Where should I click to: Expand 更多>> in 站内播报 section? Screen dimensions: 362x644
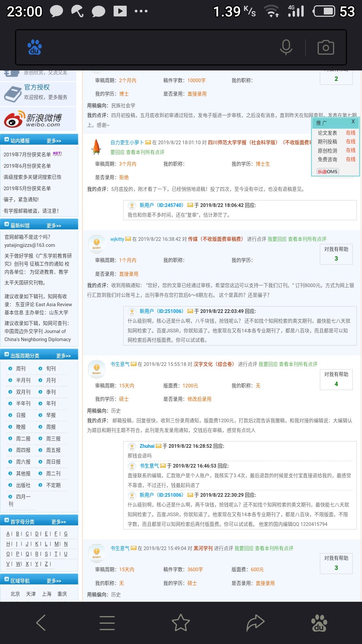coord(54,141)
